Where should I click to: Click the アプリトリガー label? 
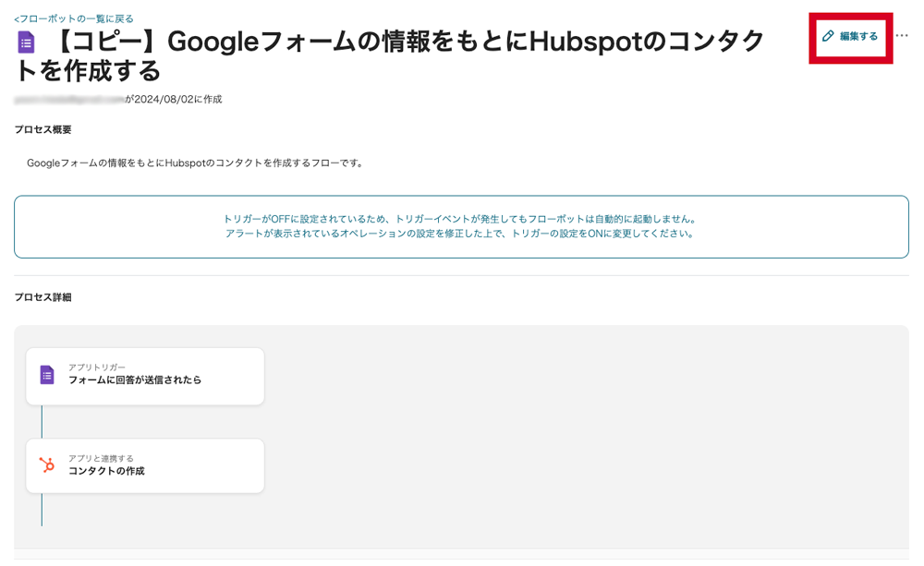click(x=97, y=367)
